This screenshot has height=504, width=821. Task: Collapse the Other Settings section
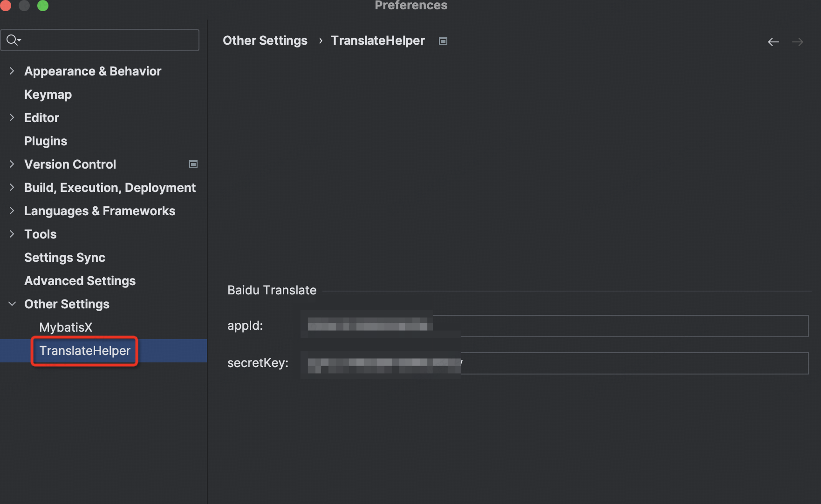pyautogui.click(x=12, y=304)
